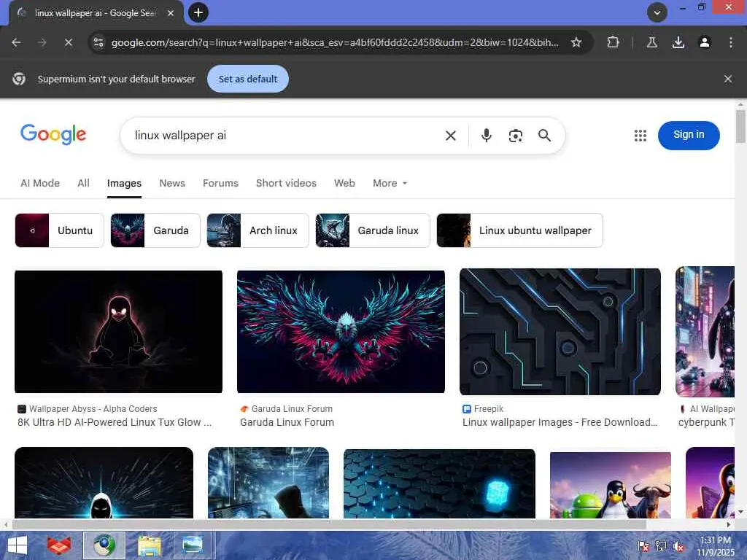
Task: Open the red fox taskbar app
Action: click(59, 545)
